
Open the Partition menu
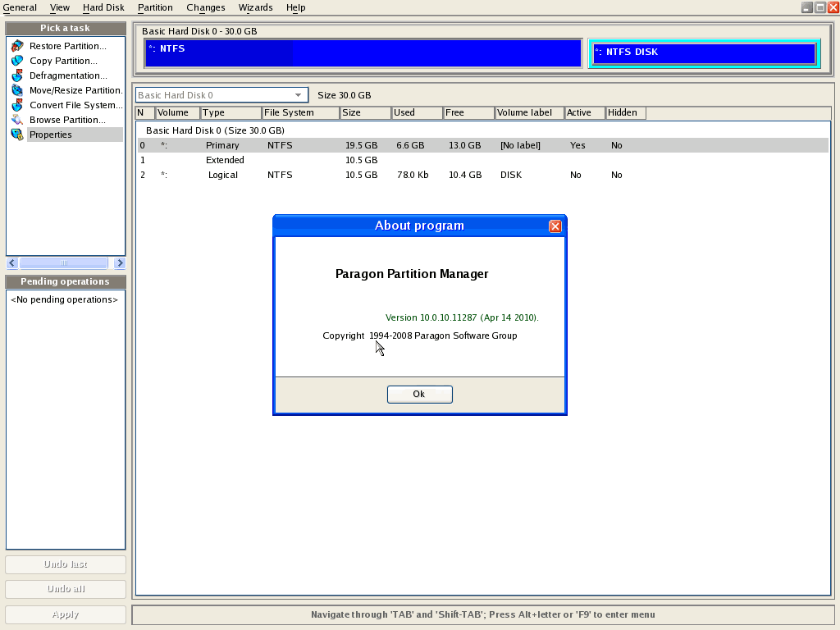155,7
